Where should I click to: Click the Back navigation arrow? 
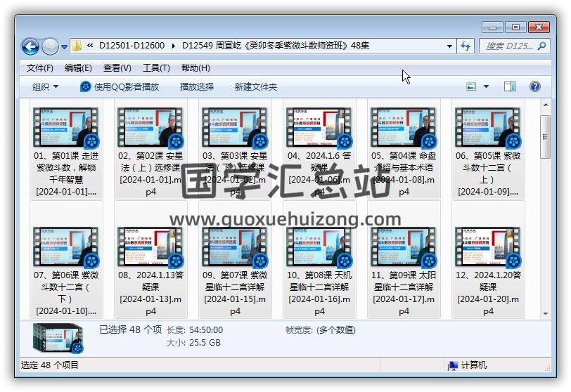coord(30,47)
